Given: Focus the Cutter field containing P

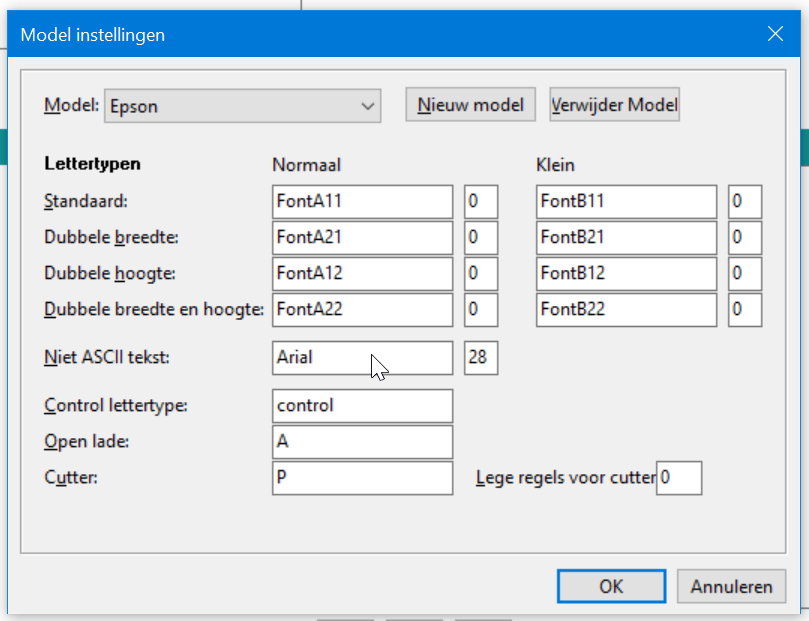Looking at the screenshot, I should click(x=363, y=478).
